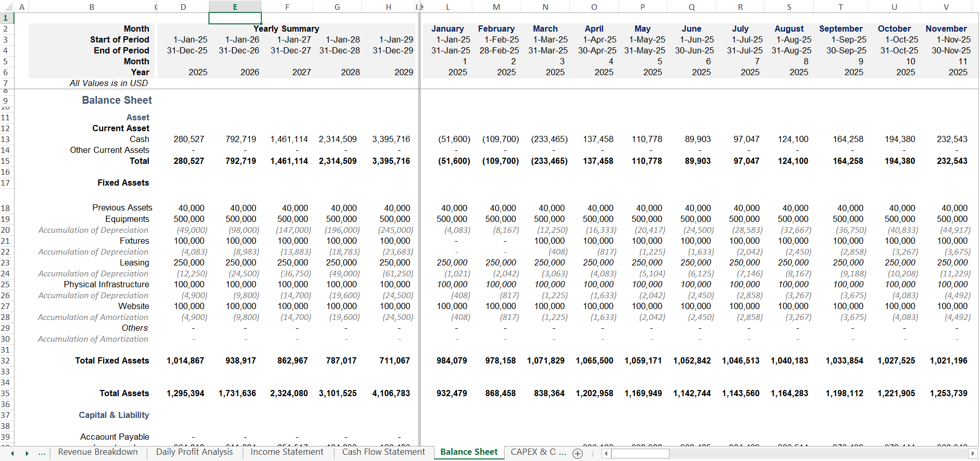Image resolution: width=980 pixels, height=461 pixels.
Task: Click the November month header
Action: 946,29
